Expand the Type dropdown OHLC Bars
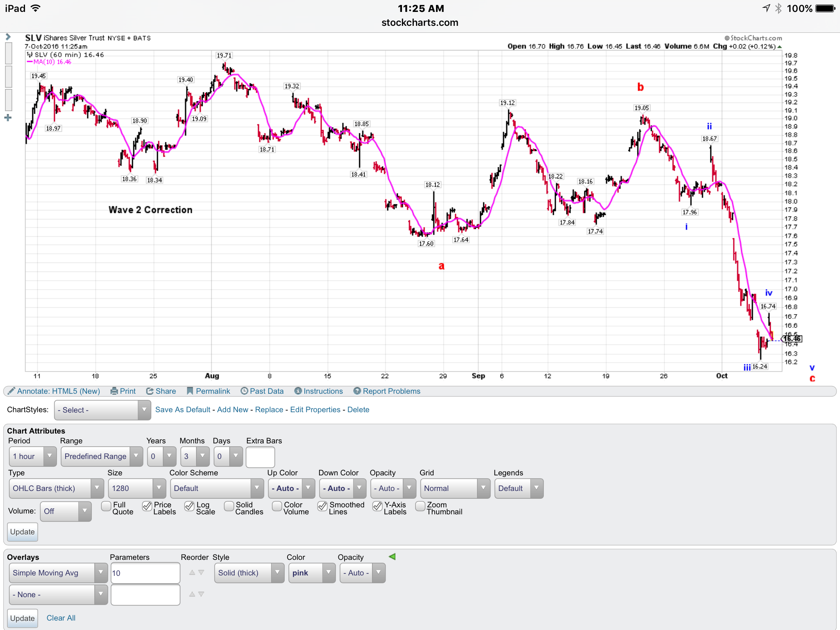The height and width of the screenshot is (630, 840). [56, 488]
